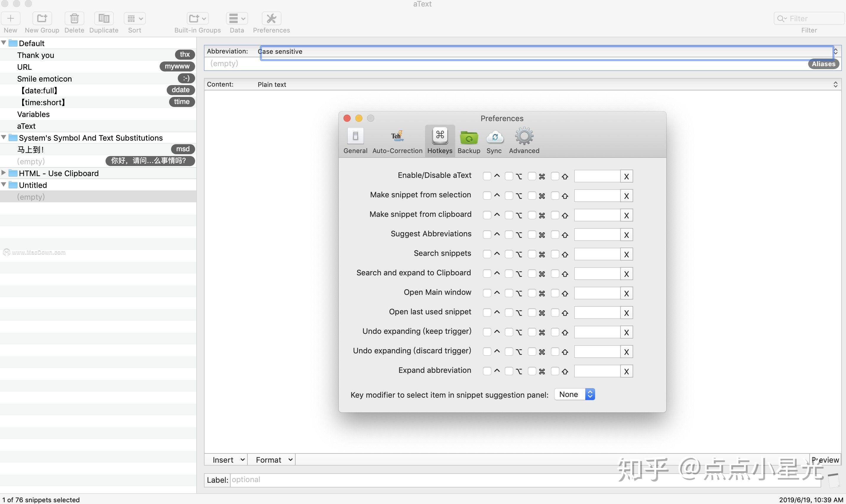Image resolution: width=846 pixels, height=504 pixels.
Task: Select the Smile emoticon snippet
Action: point(98,79)
